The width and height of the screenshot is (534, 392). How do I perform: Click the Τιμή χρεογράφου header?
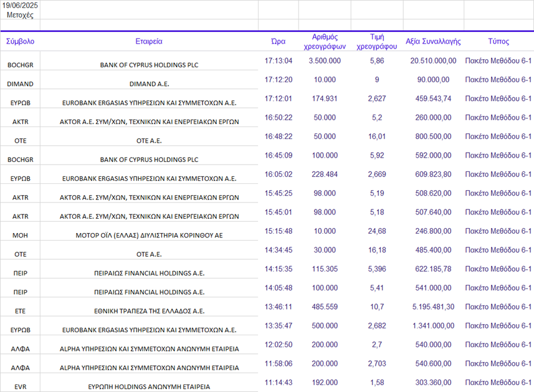[x=376, y=42]
